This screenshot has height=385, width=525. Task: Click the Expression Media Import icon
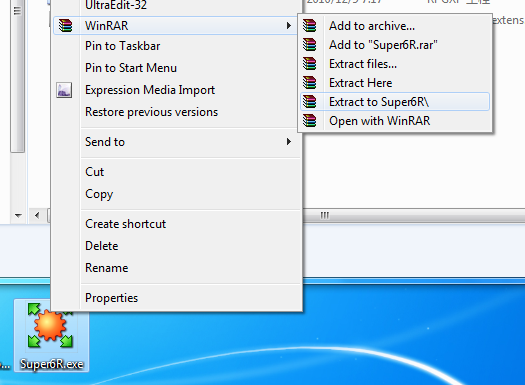(x=64, y=90)
